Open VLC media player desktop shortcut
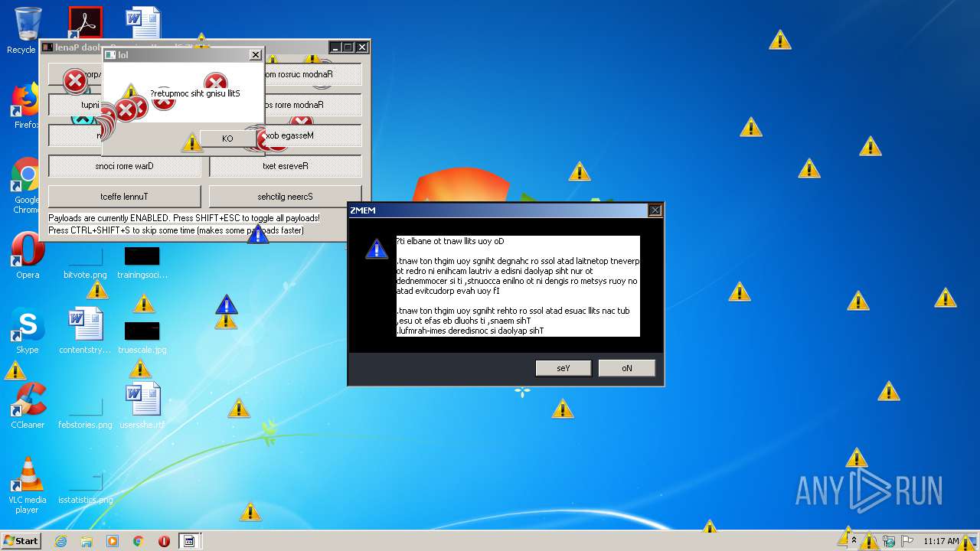980x551 pixels. pos(27,486)
